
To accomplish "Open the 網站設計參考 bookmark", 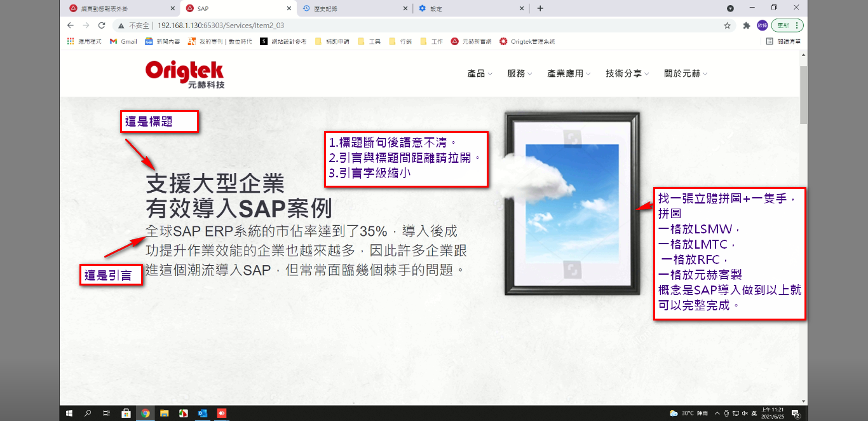I will [x=283, y=41].
